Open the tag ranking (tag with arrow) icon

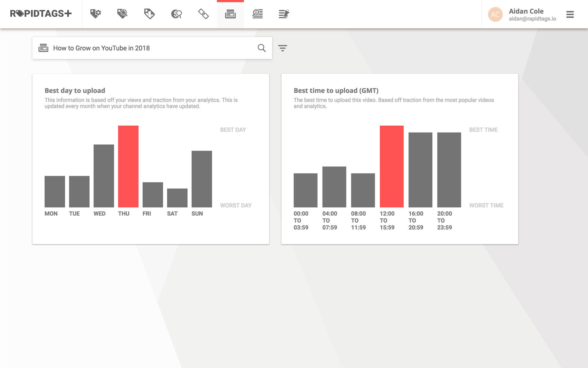click(x=149, y=14)
